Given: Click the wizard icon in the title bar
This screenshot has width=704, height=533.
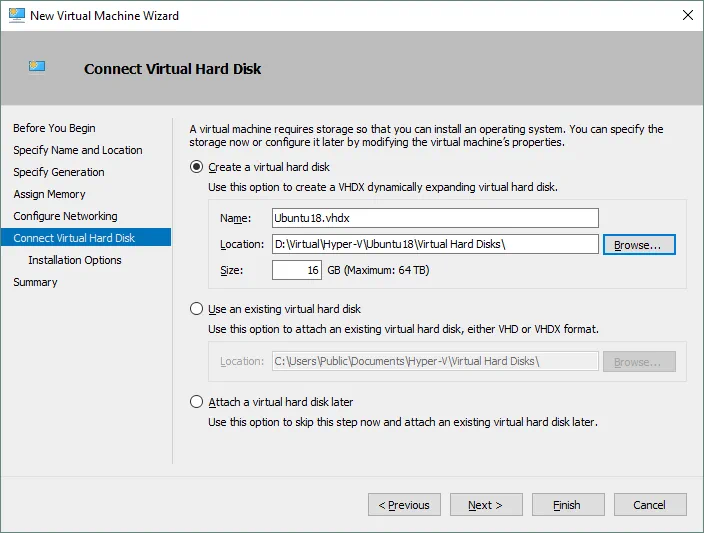Looking at the screenshot, I should point(15,15).
